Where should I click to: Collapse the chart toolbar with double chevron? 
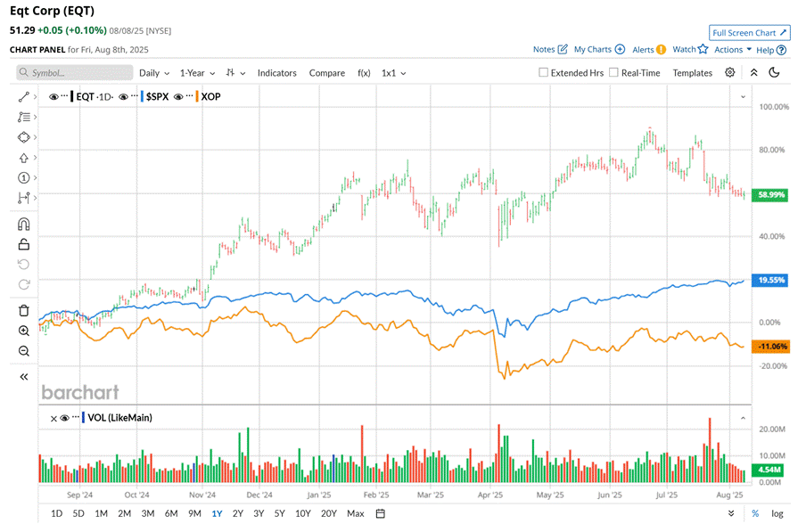pyautogui.click(x=753, y=72)
